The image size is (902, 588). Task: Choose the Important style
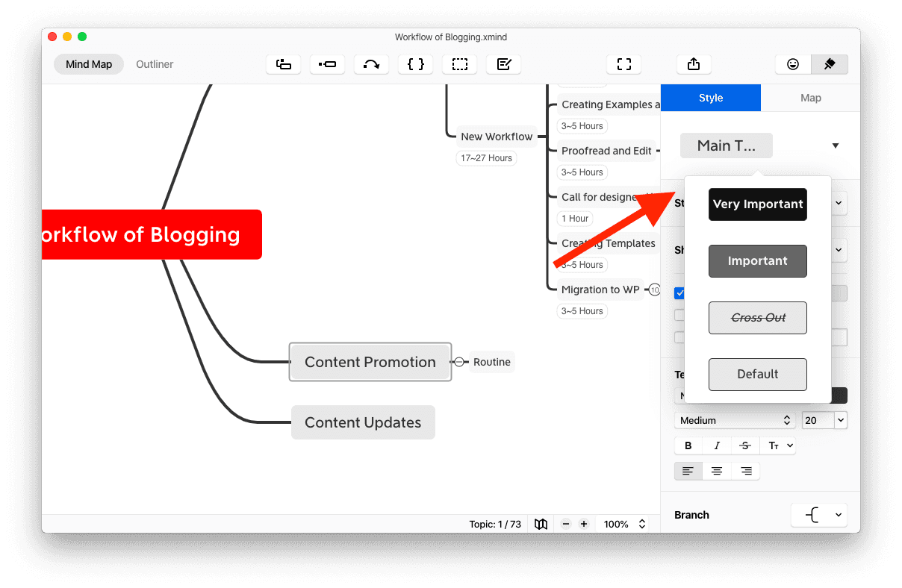758,261
